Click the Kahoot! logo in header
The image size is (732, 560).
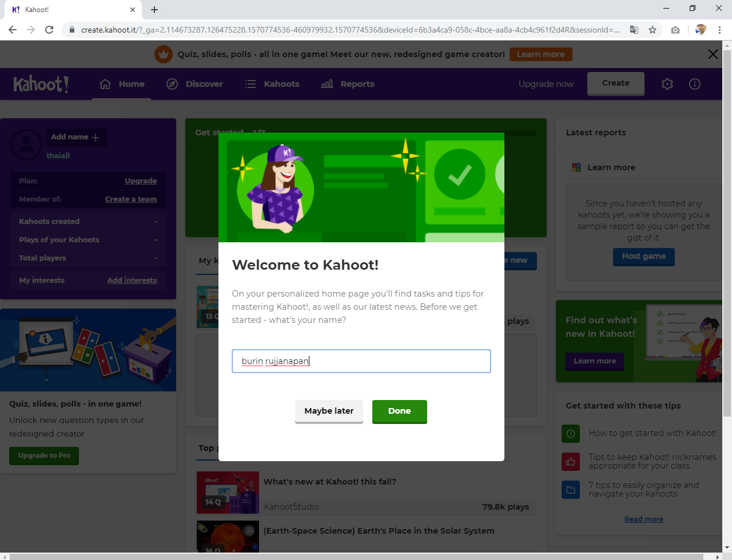tap(41, 84)
